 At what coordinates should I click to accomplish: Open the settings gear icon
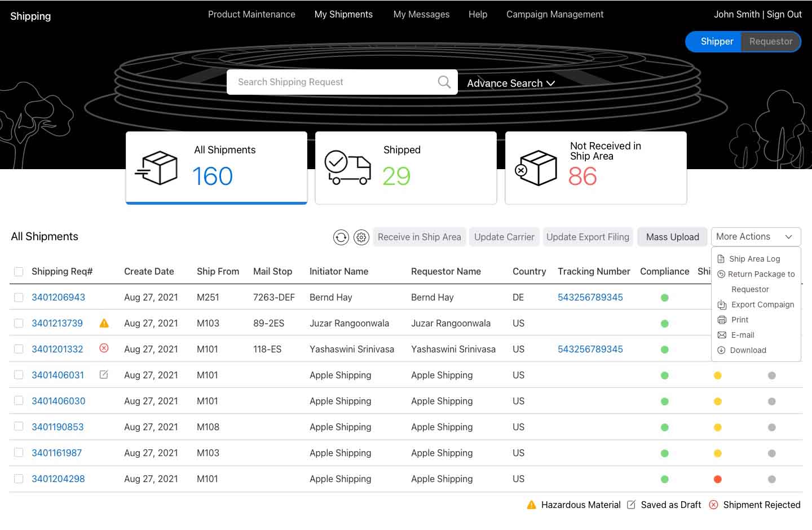(x=361, y=237)
